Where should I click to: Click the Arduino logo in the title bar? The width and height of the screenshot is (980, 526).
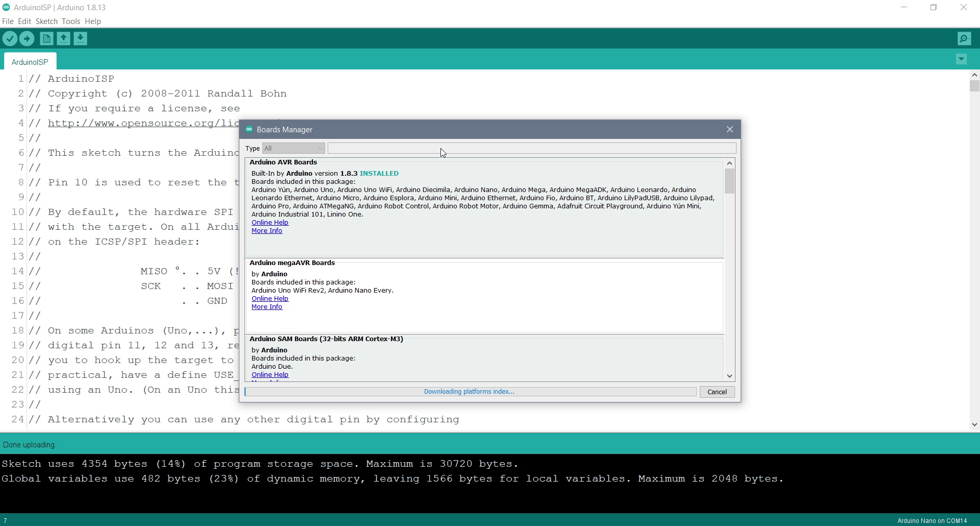coord(6,7)
